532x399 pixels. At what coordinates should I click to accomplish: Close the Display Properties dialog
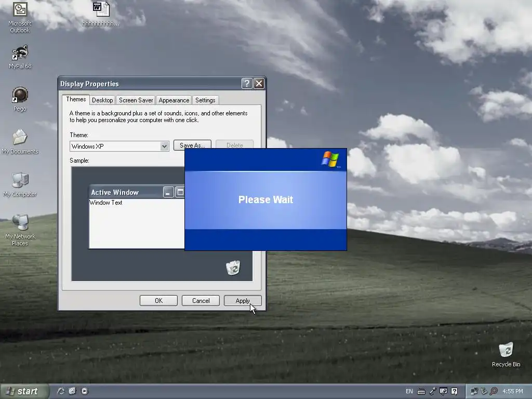[x=259, y=84]
